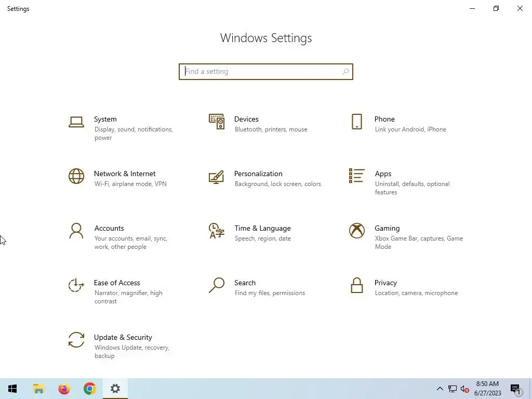Click the Personalization paintbrush icon
The width and height of the screenshot is (532, 399).
click(217, 177)
